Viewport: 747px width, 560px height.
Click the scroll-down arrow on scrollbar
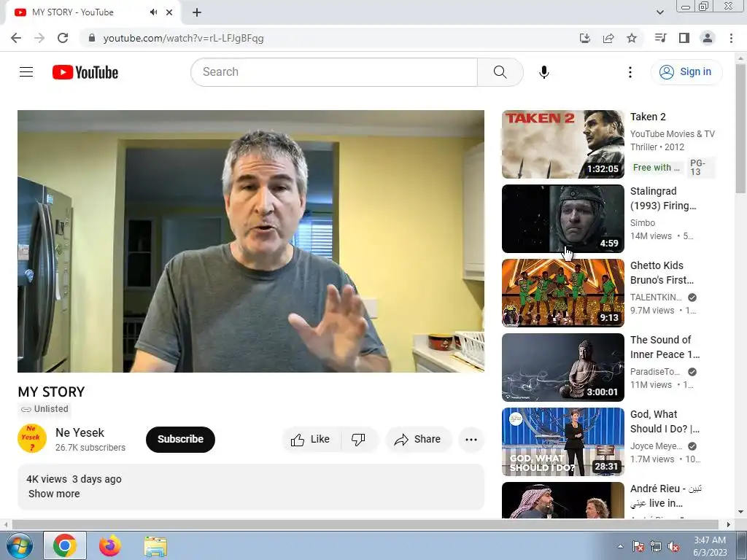(740, 512)
